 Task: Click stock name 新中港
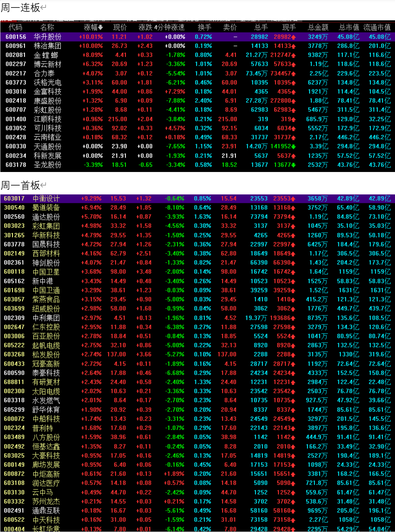coord(43,281)
